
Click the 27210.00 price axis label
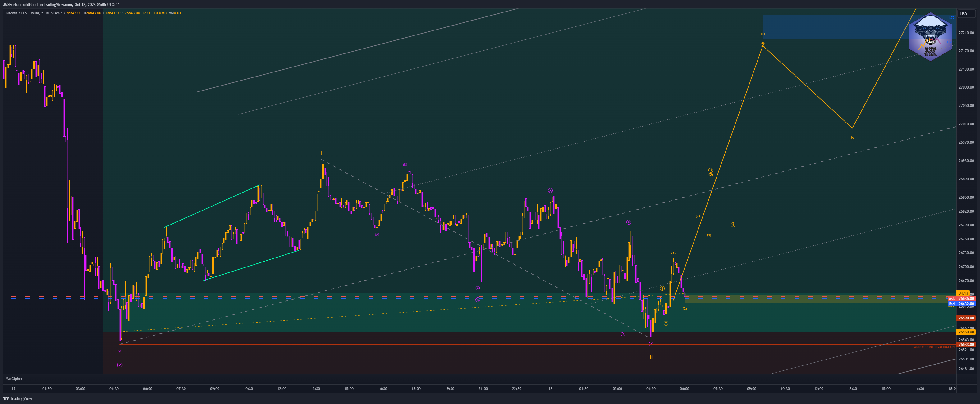tap(966, 33)
